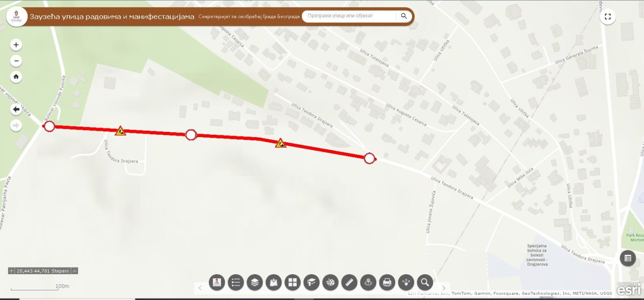Open the Add Data widget
644x300 pixels.
274,282
